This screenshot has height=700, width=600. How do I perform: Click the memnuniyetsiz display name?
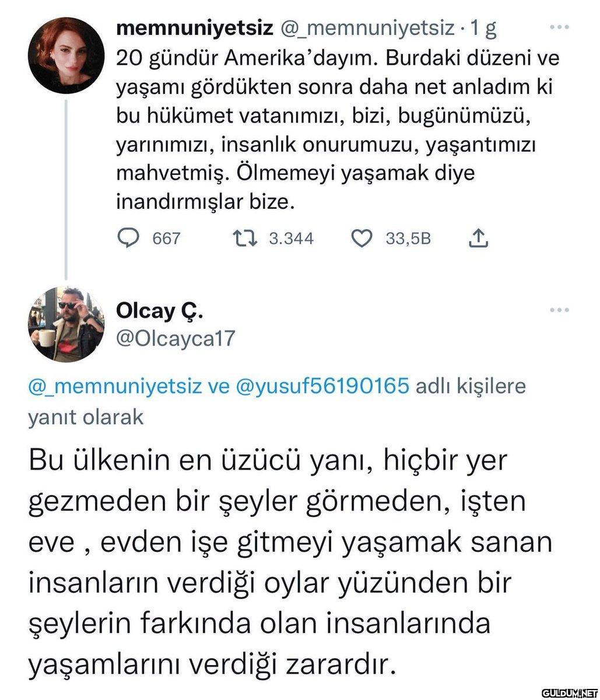point(195,27)
